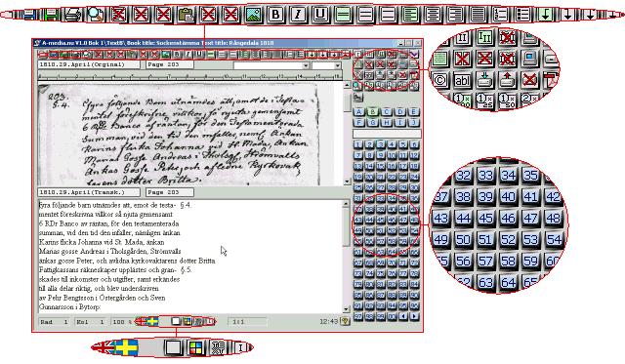Select the letter A button
The image size is (625, 364).
(359, 112)
